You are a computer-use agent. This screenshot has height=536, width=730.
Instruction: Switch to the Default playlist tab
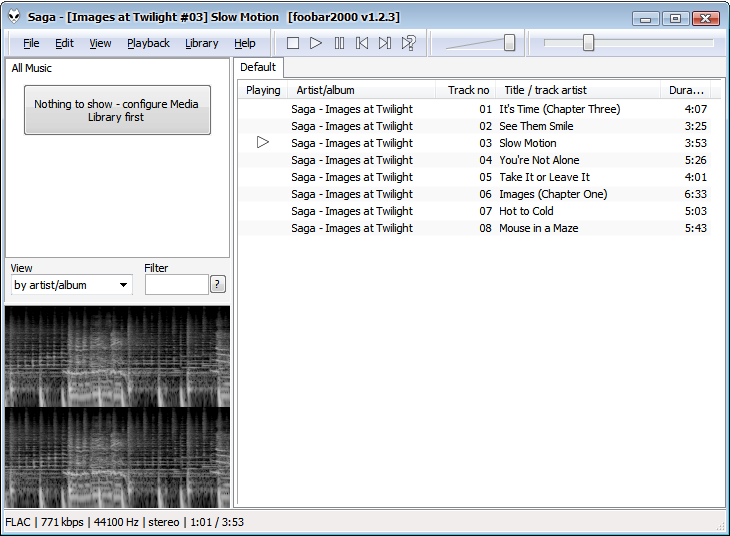tap(258, 68)
